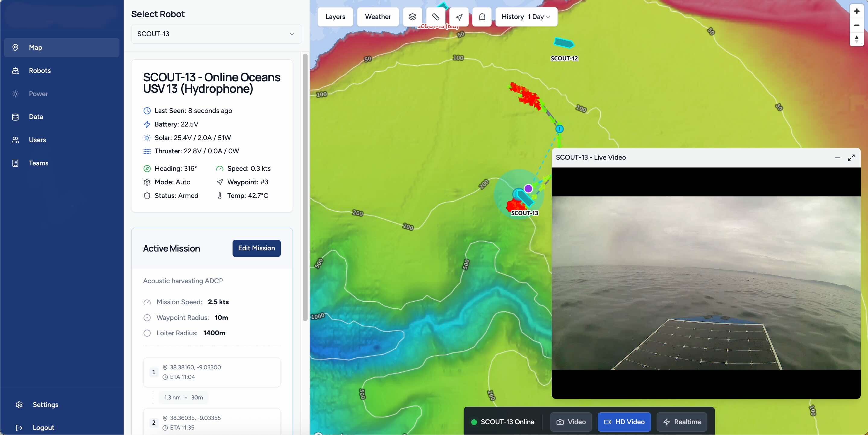The image size is (868, 435).
Task: Click the Edit Mission button
Action: (256, 248)
